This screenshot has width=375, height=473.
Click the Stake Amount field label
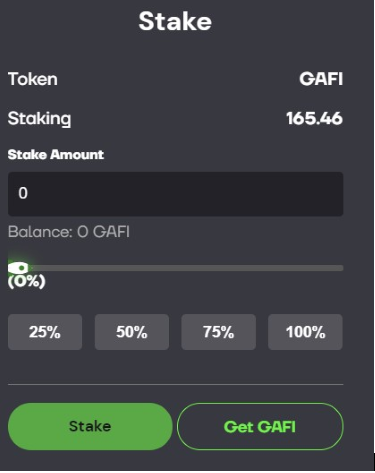click(x=56, y=155)
